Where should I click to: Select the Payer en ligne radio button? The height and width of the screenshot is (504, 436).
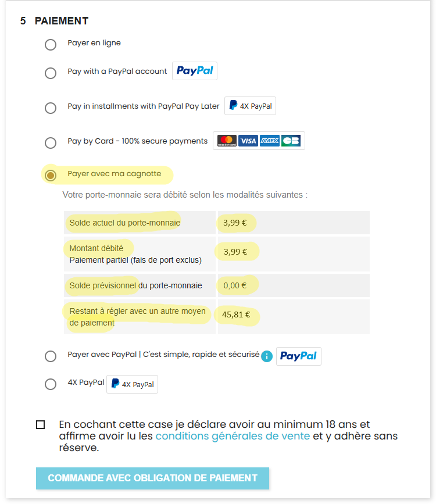pyautogui.click(x=51, y=45)
